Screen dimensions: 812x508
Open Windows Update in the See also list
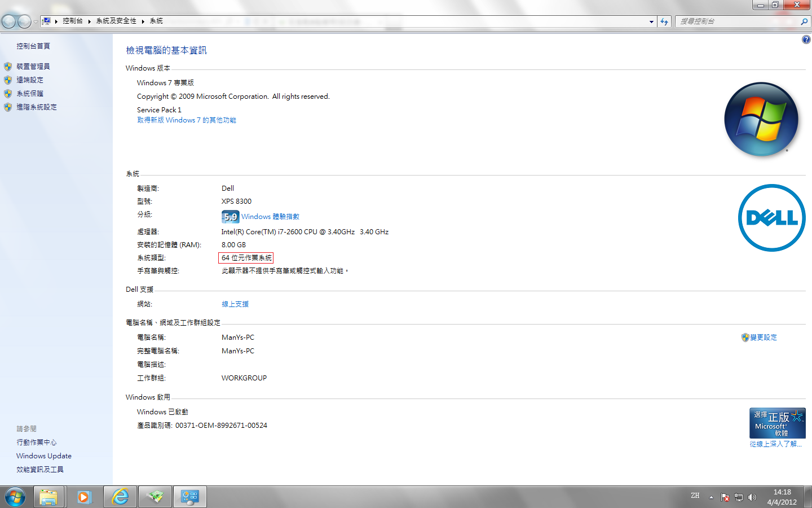[44, 456]
